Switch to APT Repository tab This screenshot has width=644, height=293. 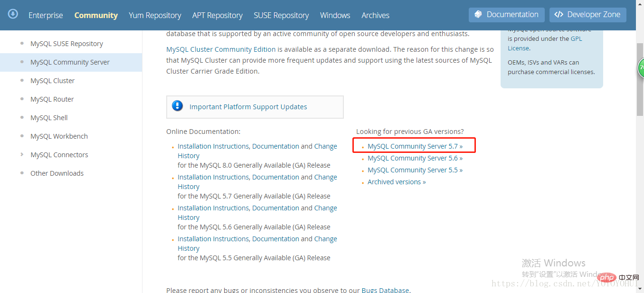click(218, 15)
